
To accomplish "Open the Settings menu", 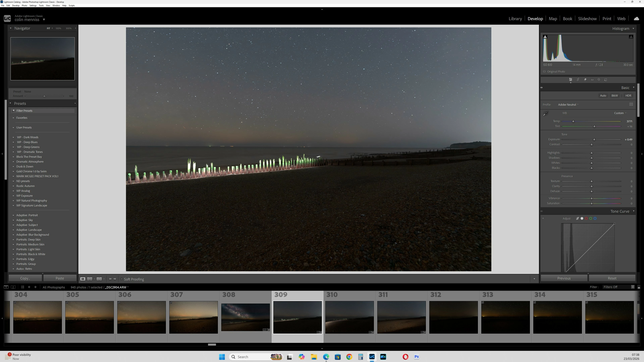I will (33, 6).
